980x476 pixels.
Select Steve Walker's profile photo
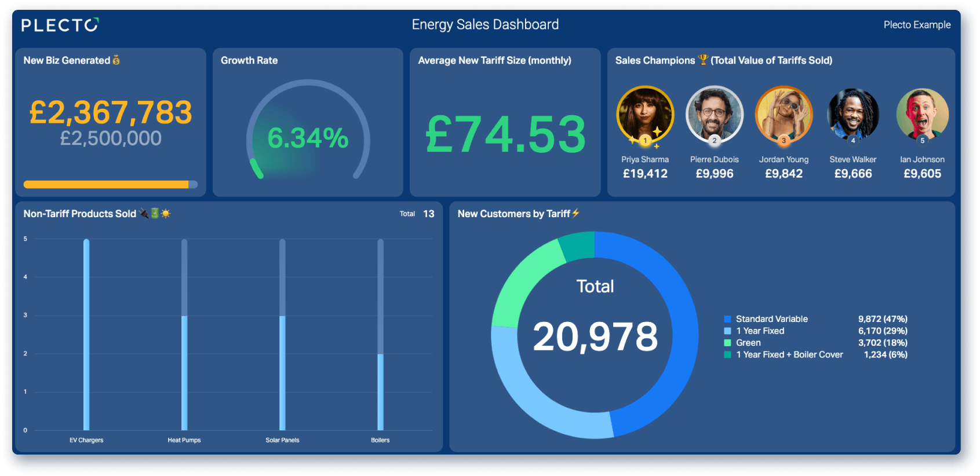click(853, 114)
